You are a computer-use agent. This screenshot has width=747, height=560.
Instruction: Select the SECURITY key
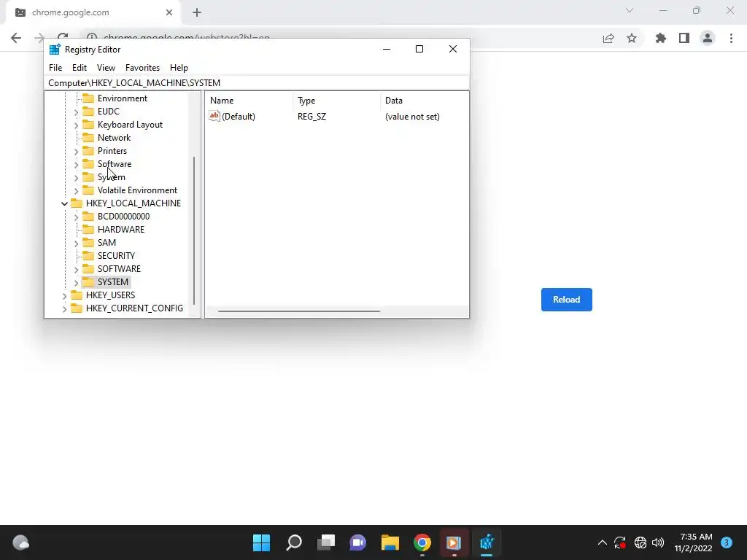pyautogui.click(x=116, y=256)
